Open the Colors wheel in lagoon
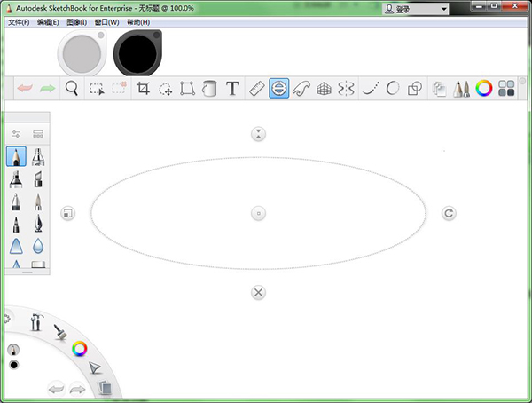The image size is (532, 403). pyautogui.click(x=80, y=349)
